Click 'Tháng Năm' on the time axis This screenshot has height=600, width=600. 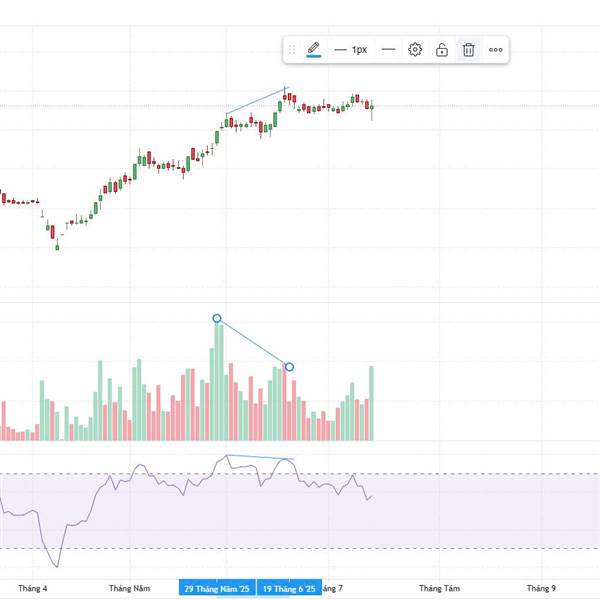pos(129,588)
